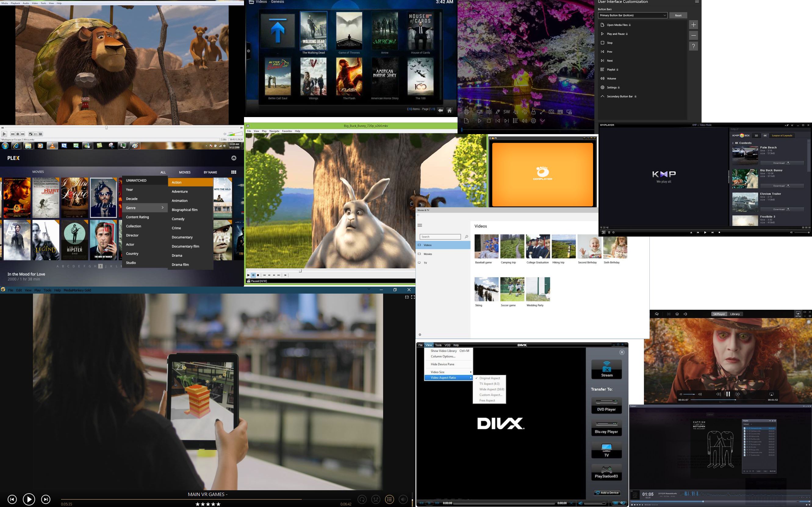Screen dimensions: 812x507
Task: Select Action genre in Plex
Action: [191, 182]
